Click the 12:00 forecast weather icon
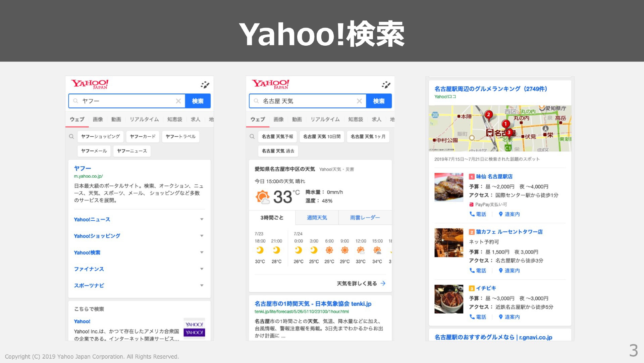 [x=361, y=250]
